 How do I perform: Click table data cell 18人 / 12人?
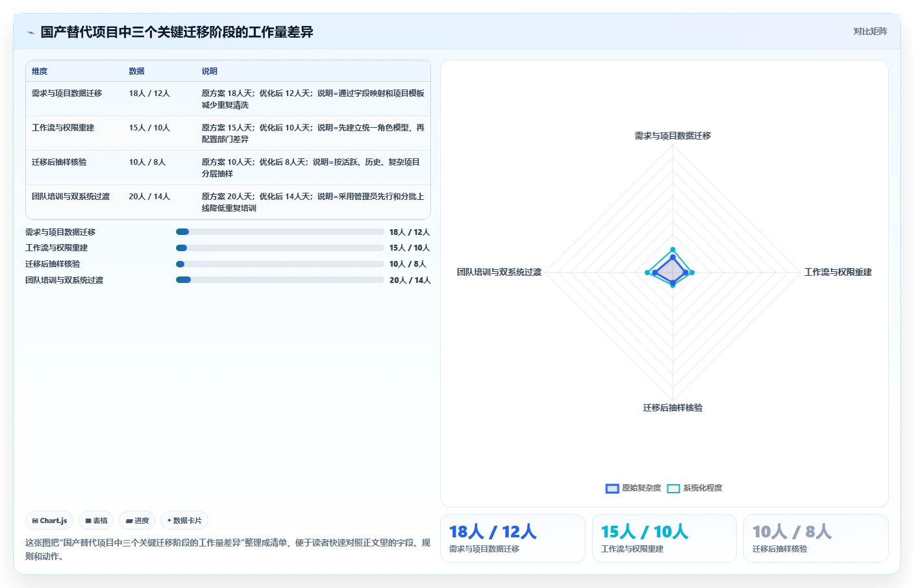pos(149,93)
